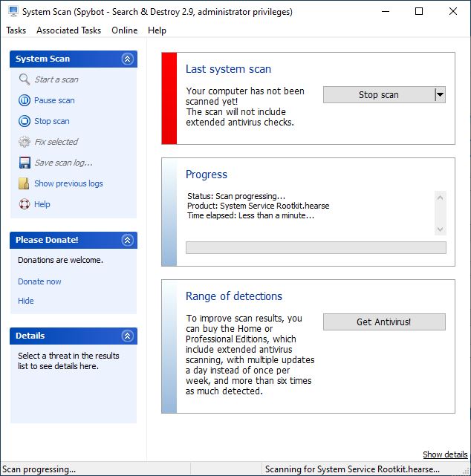The width and height of the screenshot is (471, 476).
Task: Click the window resize grip in corner
Action: (x=466, y=471)
